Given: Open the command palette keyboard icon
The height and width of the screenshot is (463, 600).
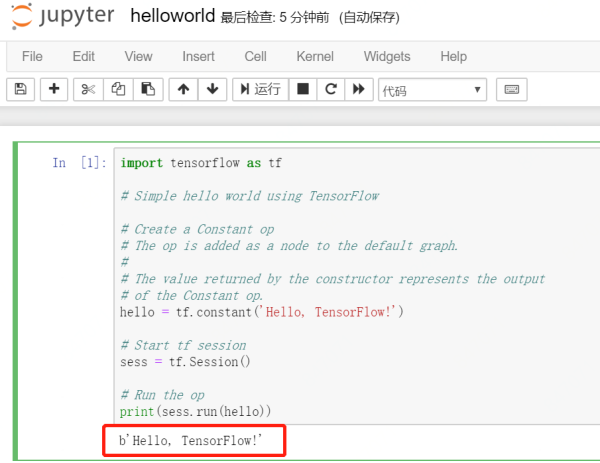Looking at the screenshot, I should pos(511,90).
